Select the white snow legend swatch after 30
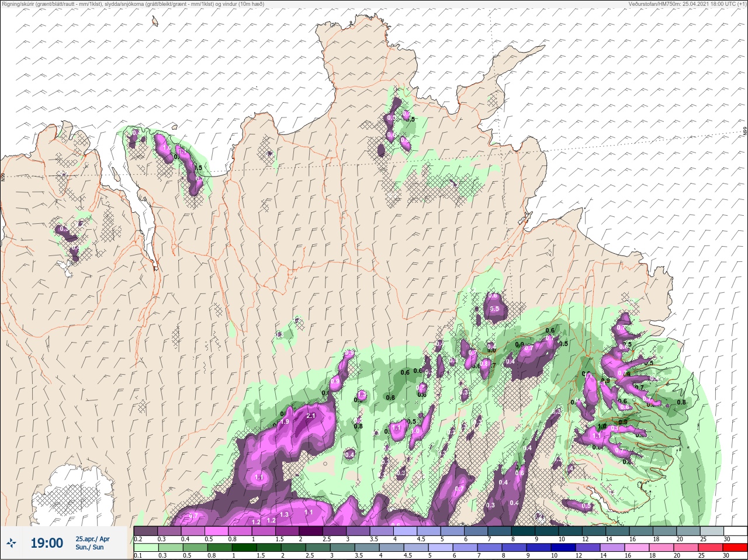The width and height of the screenshot is (748, 560). point(735,531)
